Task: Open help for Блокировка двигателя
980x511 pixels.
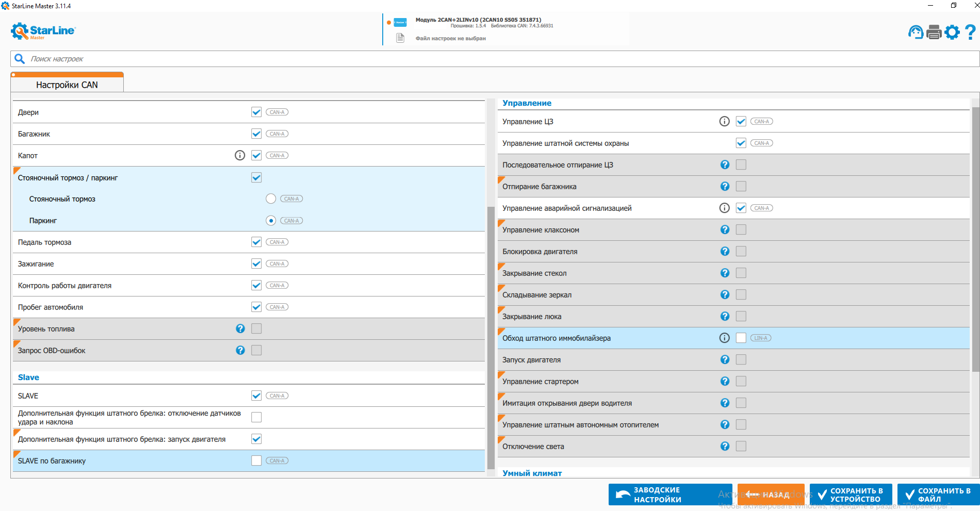Action: coord(725,251)
